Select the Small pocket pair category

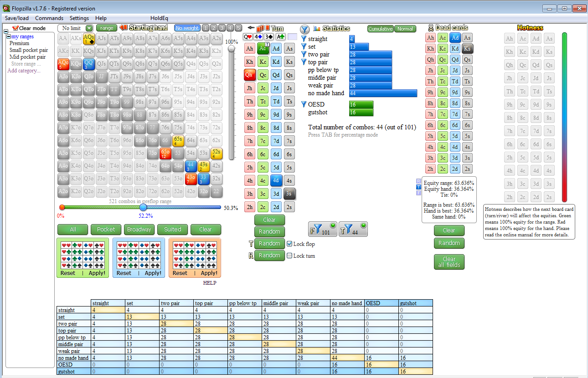[29, 50]
